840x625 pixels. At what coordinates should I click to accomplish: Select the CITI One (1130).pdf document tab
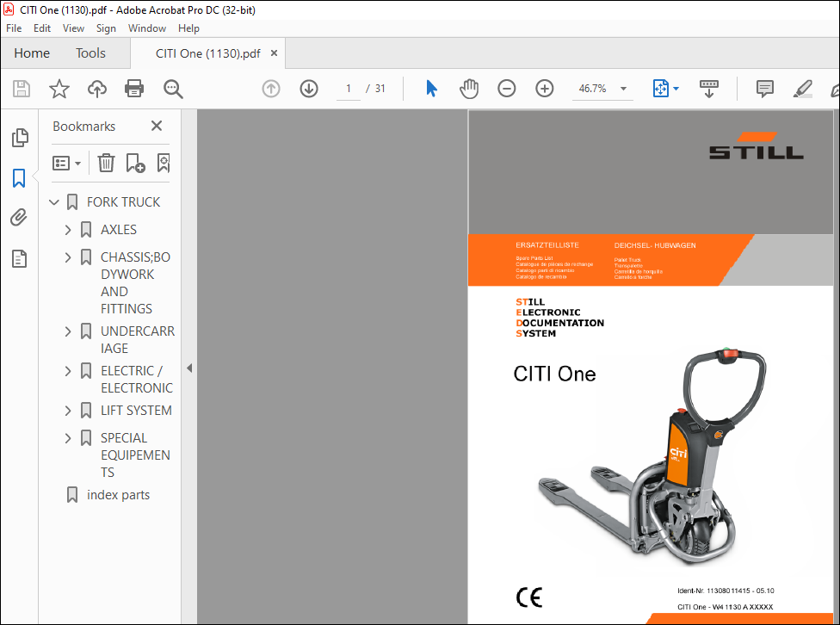pos(208,53)
